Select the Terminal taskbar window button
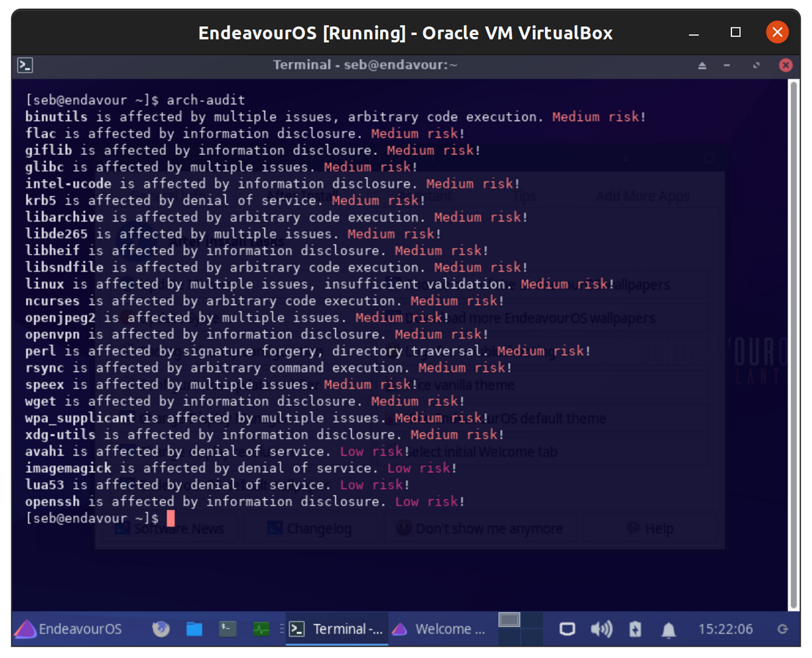The width and height of the screenshot is (812, 658). tap(337, 629)
